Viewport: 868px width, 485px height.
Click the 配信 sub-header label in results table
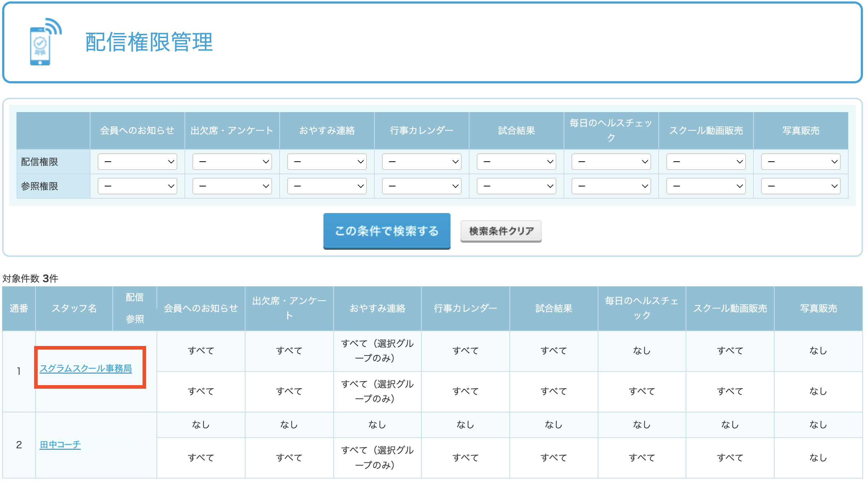[x=135, y=297]
